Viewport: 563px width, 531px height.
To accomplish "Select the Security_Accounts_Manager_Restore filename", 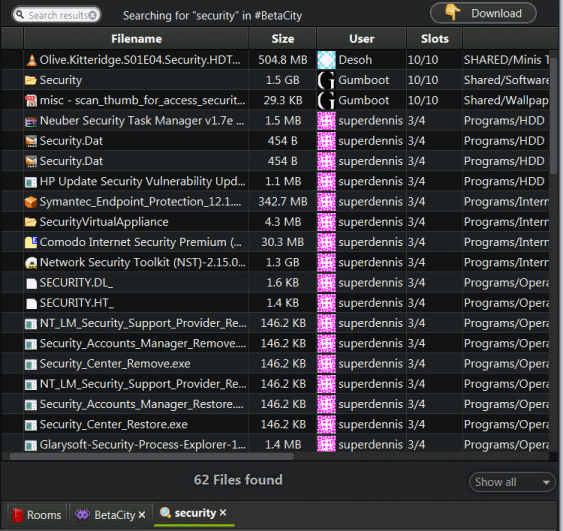I will (141, 405).
